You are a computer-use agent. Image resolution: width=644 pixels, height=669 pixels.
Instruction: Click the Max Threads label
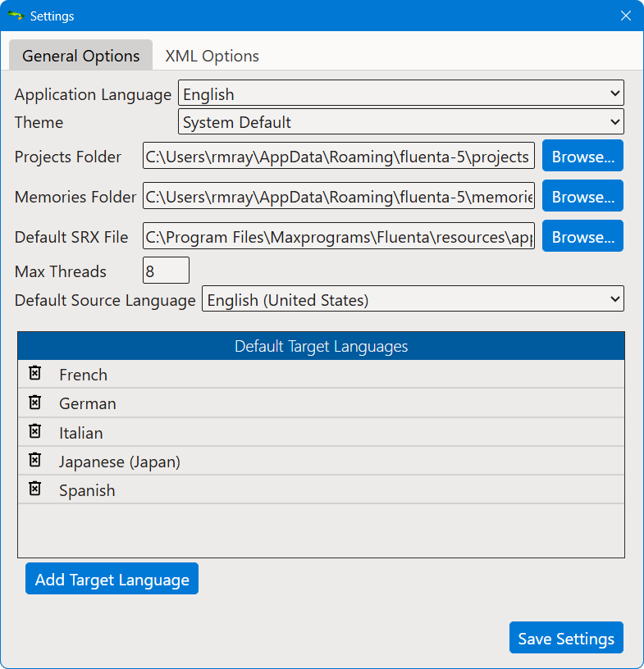point(60,271)
